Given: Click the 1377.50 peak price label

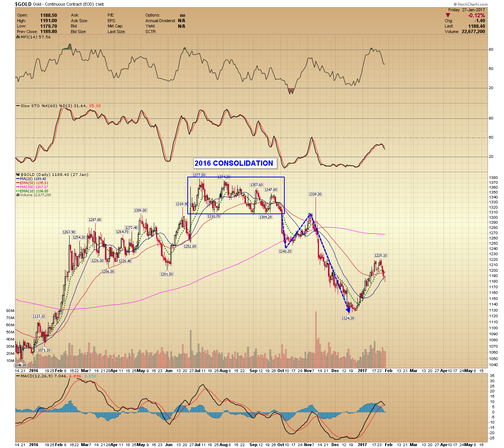Looking at the screenshot, I should (199, 175).
